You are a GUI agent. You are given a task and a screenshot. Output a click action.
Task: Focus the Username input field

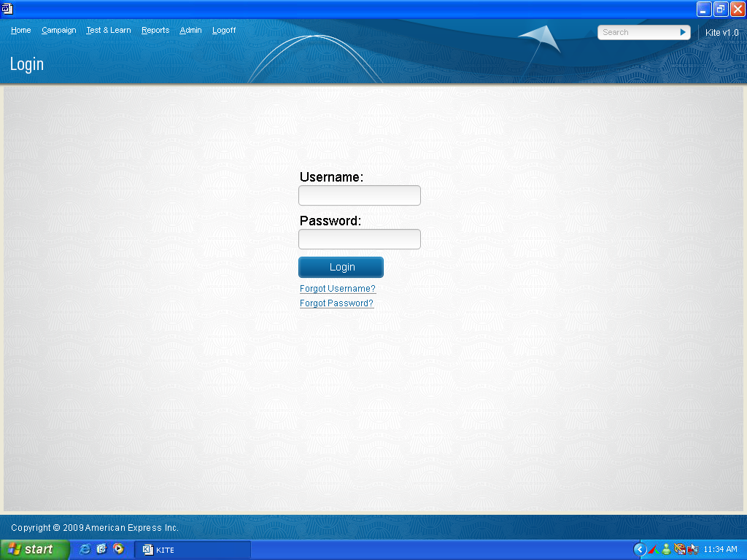[x=360, y=195]
